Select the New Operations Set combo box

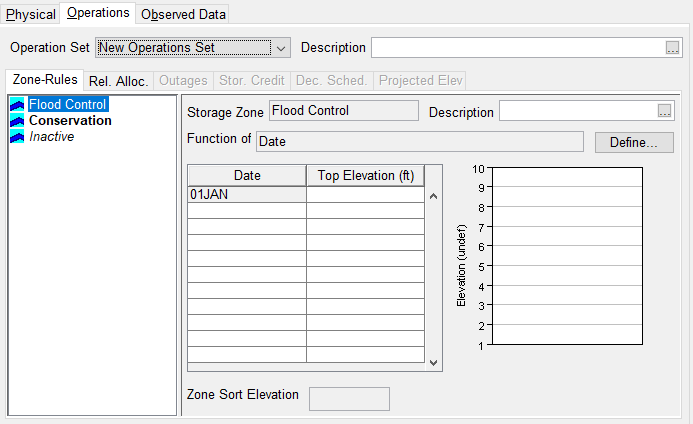click(x=183, y=48)
